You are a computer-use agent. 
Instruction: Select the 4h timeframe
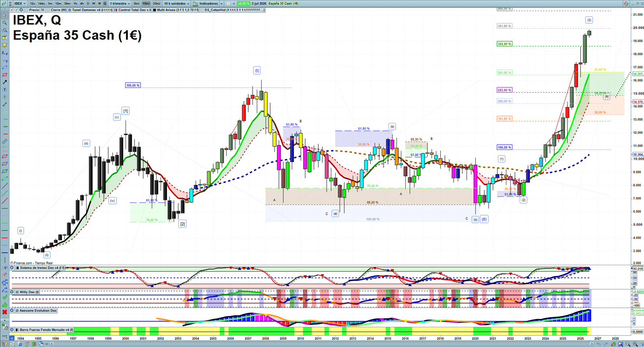[x=82, y=4]
